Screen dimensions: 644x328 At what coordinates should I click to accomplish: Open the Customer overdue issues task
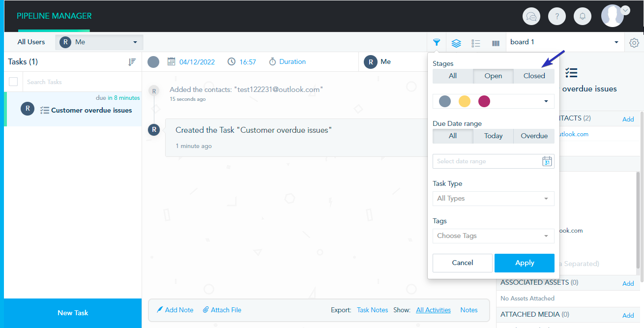73,109
